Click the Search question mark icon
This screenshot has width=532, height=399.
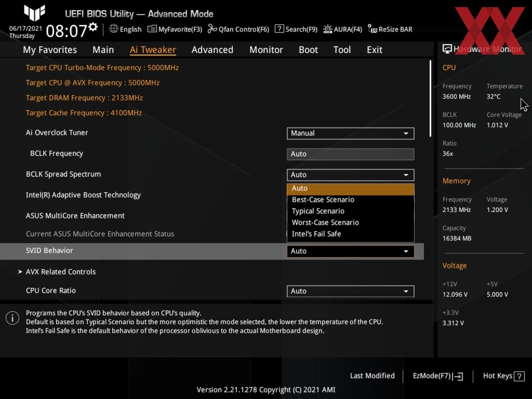click(279, 29)
